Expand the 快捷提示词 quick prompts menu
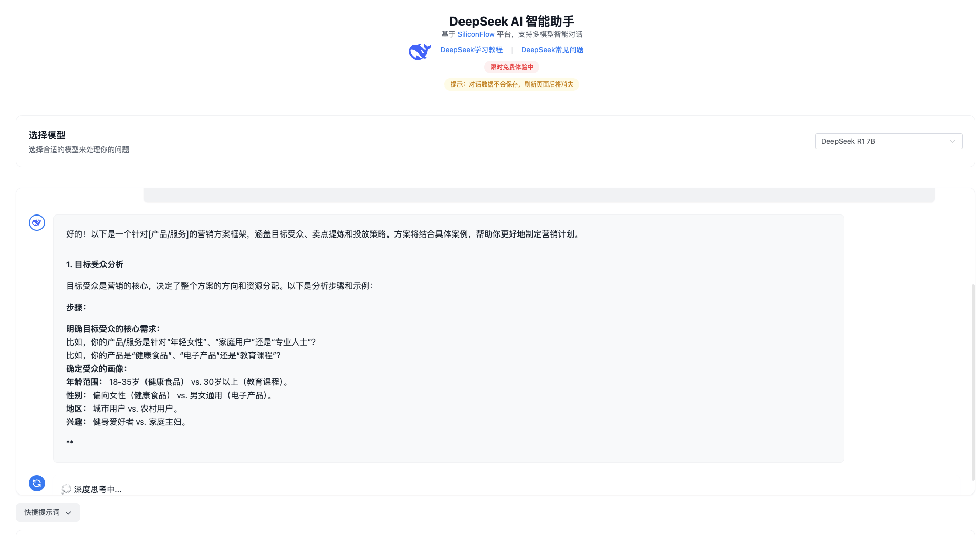Viewport: 980px width, 537px height. point(48,512)
